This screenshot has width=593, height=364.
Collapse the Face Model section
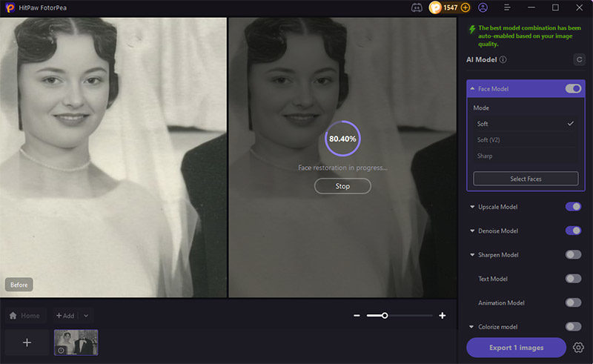(x=473, y=89)
